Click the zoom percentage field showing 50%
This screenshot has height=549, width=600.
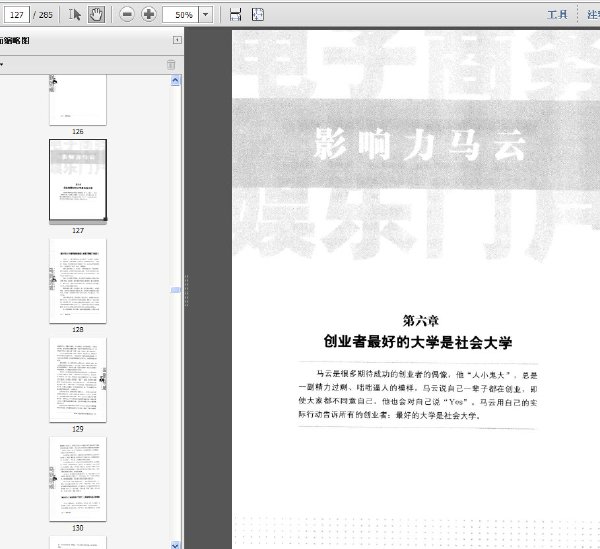(x=181, y=15)
